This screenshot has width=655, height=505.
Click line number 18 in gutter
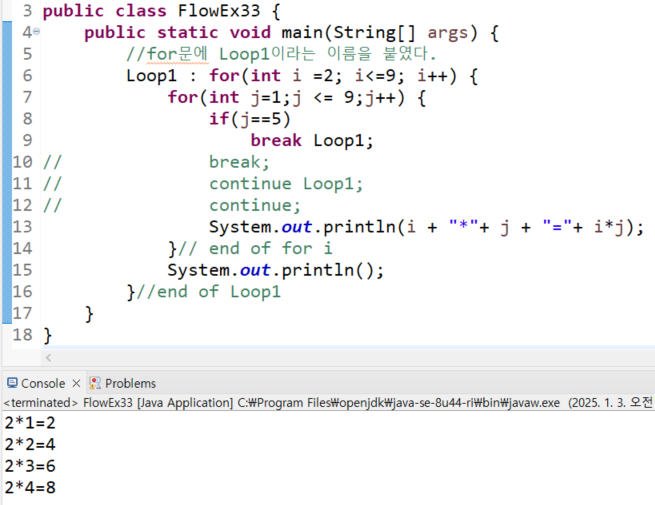[x=23, y=335]
